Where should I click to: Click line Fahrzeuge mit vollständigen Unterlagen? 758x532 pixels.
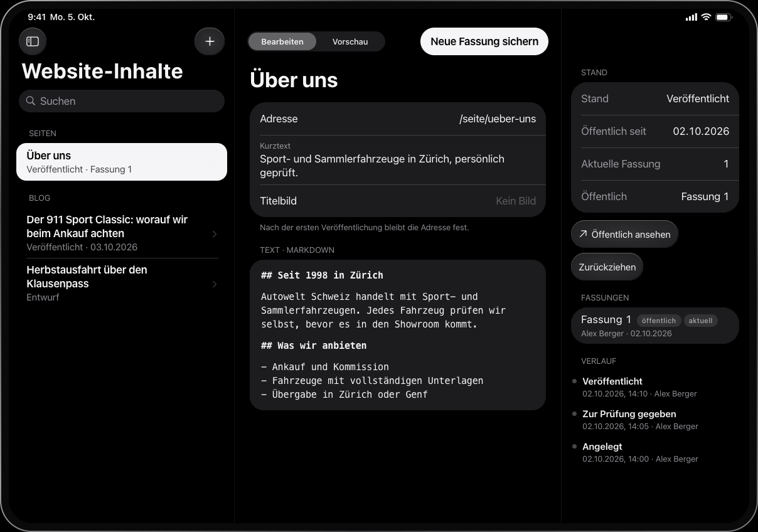click(372, 380)
